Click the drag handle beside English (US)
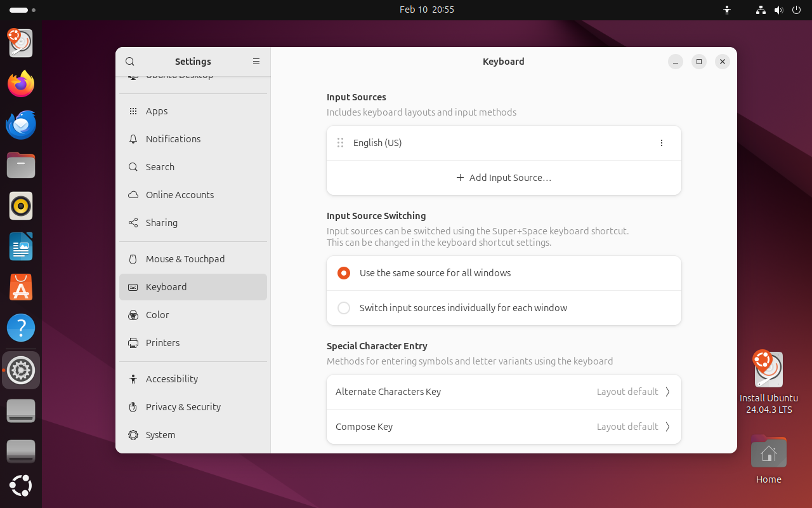The image size is (812, 508). click(340, 143)
